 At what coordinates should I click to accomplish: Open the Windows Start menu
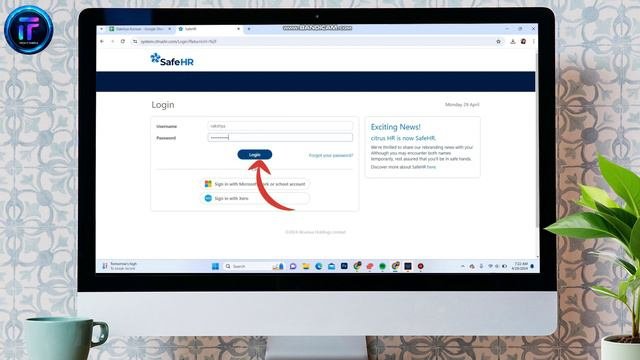(x=216, y=267)
